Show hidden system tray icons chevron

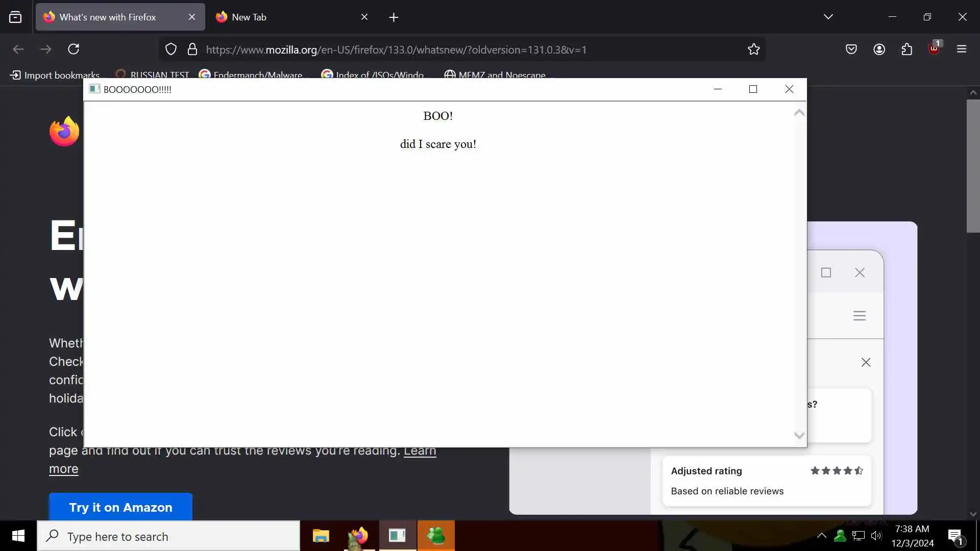click(x=821, y=536)
